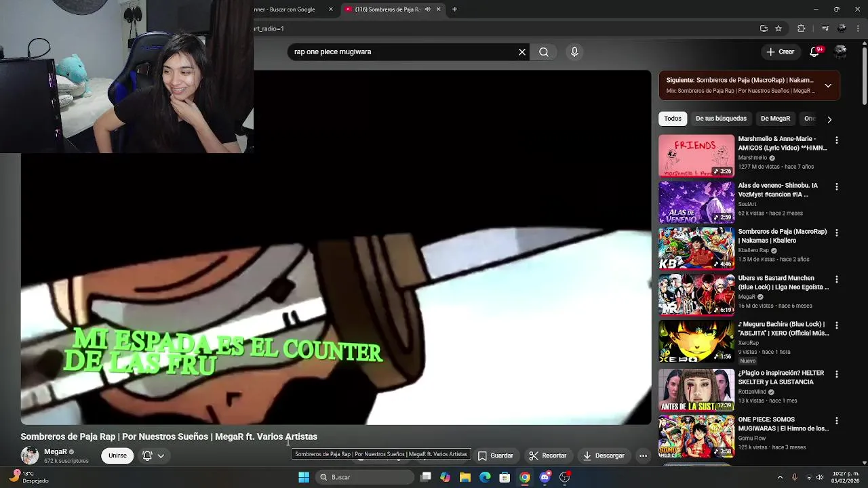Open Alas de veneno video thumbnail

point(696,202)
